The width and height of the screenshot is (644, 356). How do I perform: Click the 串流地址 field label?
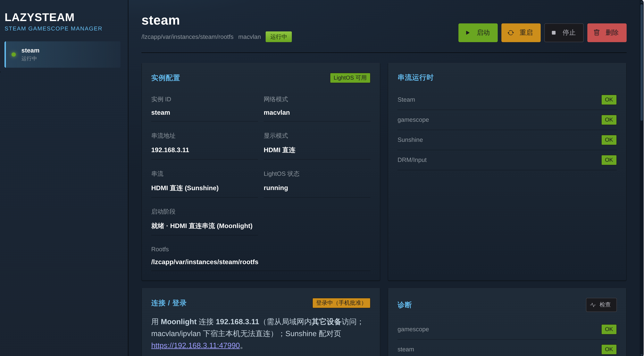pos(163,136)
